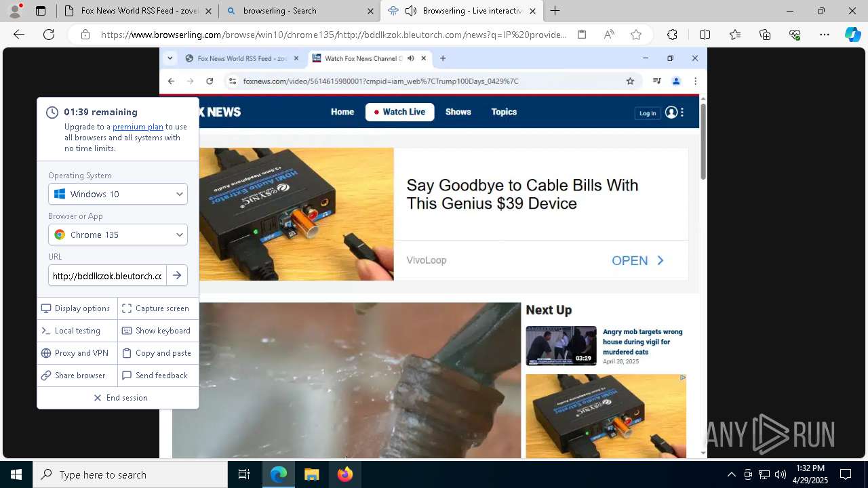Open Edge tab actions menu icon
The width and height of the screenshot is (868, 488).
pyautogui.click(x=41, y=11)
